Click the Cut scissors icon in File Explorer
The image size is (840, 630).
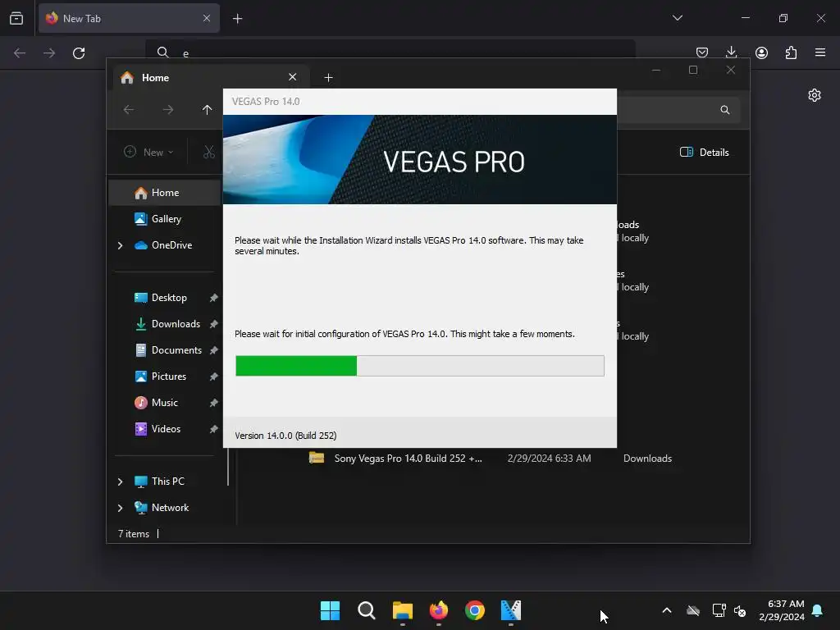(x=209, y=152)
